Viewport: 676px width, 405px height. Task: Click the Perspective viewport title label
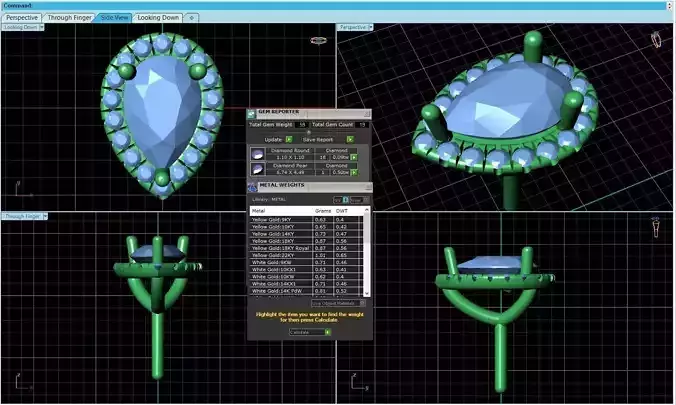[x=353, y=27]
